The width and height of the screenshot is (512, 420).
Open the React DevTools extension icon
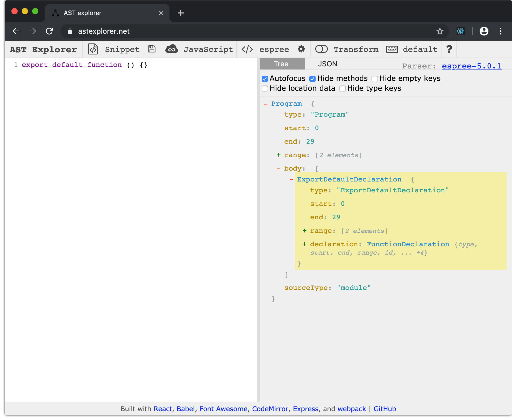pyautogui.click(x=461, y=31)
